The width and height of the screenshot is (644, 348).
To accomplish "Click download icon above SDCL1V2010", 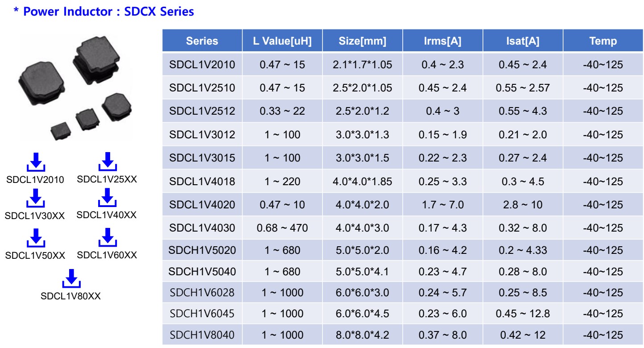I will [36, 162].
